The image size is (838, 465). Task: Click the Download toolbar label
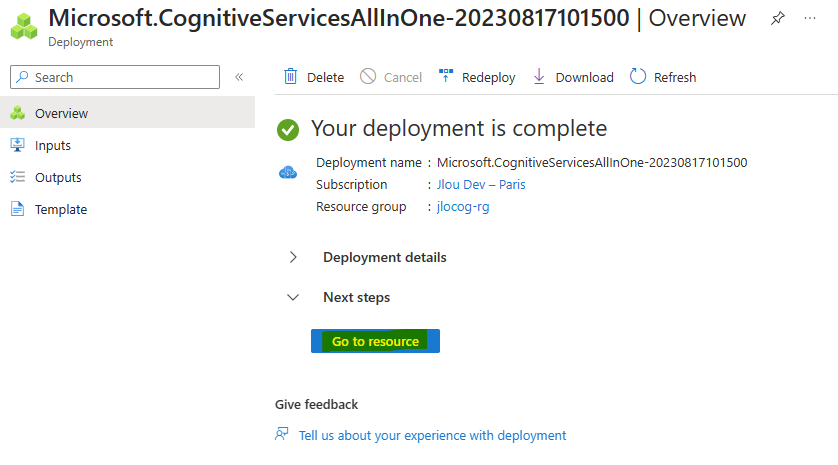[585, 78]
